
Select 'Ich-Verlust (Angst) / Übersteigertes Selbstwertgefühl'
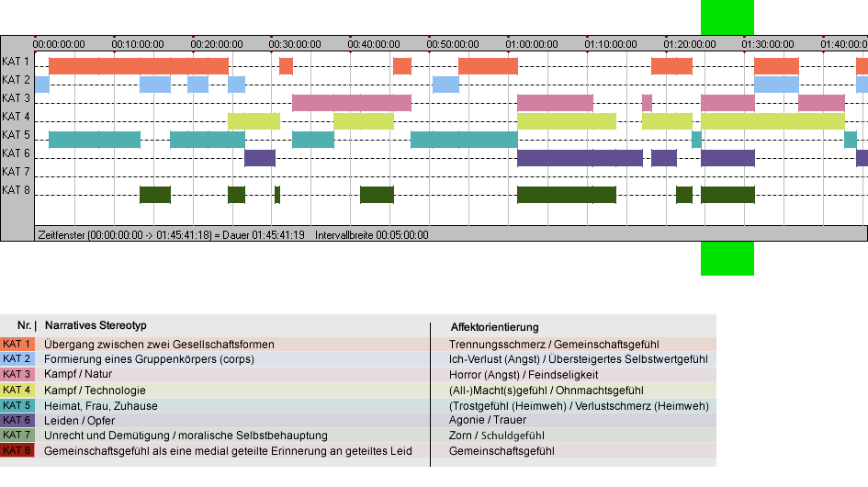(578, 359)
